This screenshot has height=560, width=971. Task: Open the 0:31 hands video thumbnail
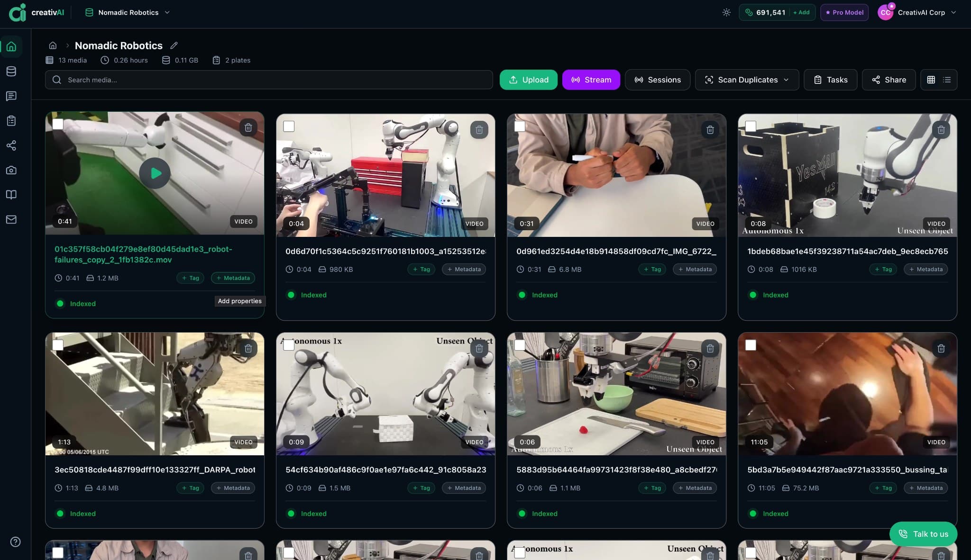point(616,175)
